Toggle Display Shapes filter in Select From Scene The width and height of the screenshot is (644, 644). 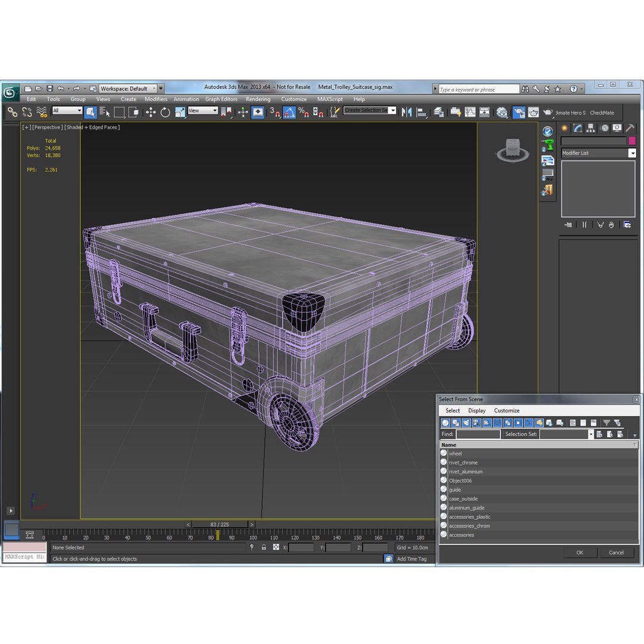456,423
